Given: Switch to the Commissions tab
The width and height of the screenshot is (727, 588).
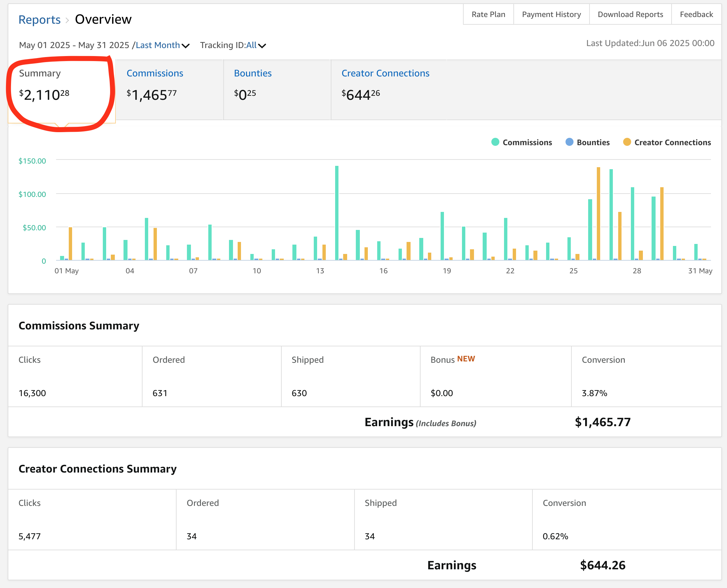Looking at the screenshot, I should pyautogui.click(x=155, y=73).
